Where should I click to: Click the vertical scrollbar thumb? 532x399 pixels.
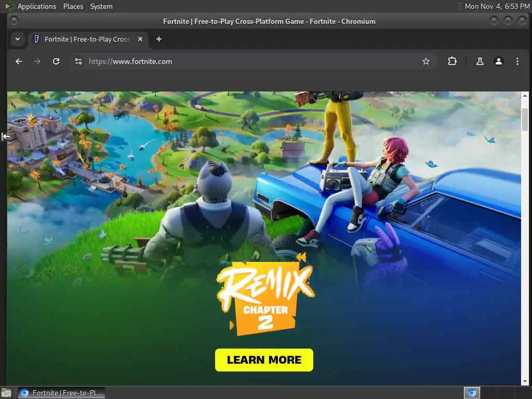click(525, 119)
